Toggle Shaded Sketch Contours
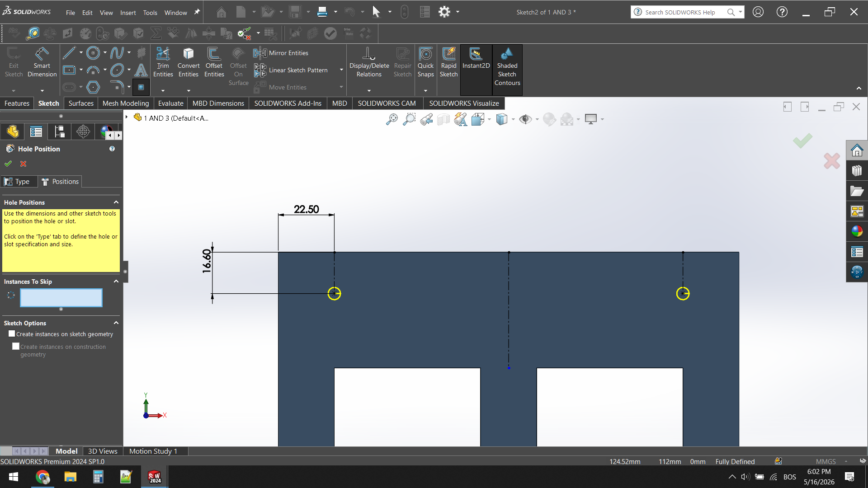The image size is (868, 488). (x=507, y=67)
